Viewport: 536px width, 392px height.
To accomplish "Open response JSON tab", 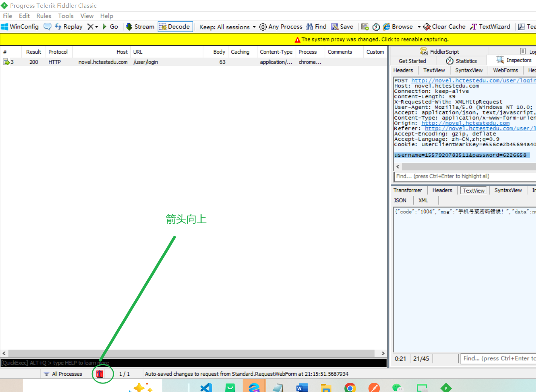I will pyautogui.click(x=400, y=200).
